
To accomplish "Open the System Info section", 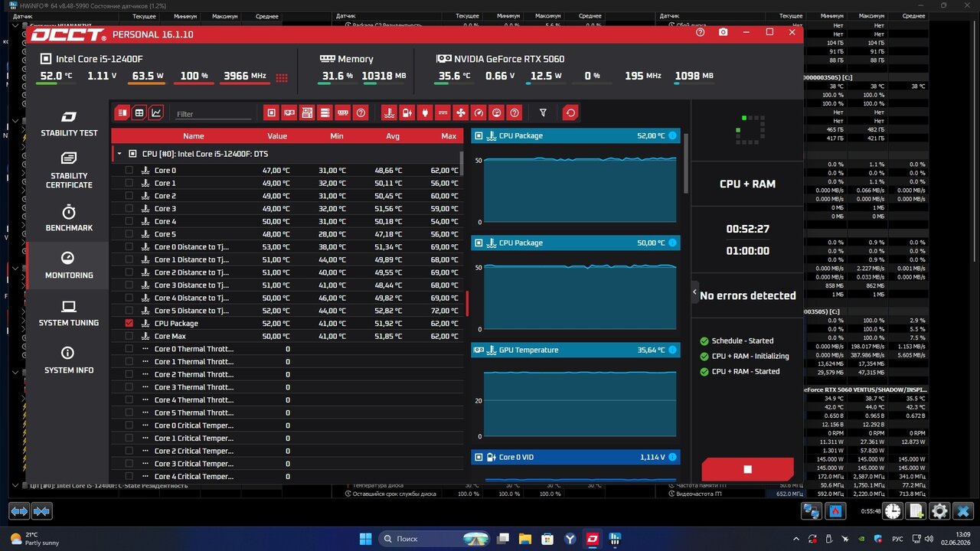I will pyautogui.click(x=69, y=360).
